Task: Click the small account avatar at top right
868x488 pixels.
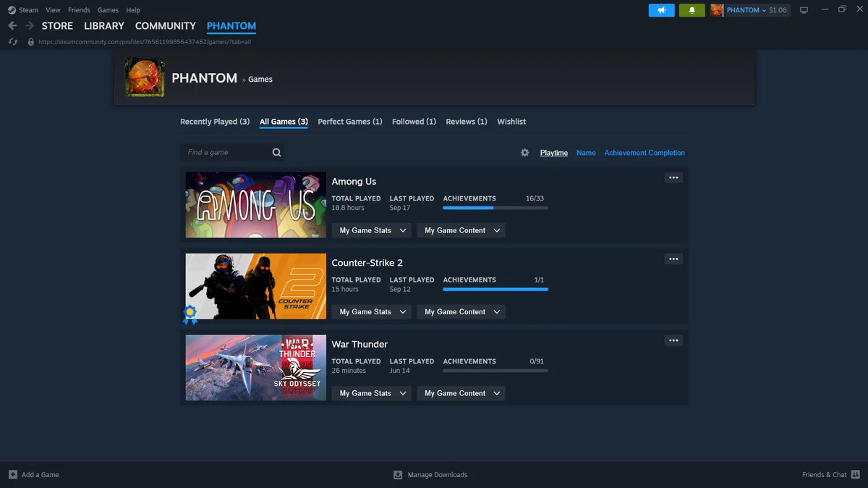Action: pos(717,10)
